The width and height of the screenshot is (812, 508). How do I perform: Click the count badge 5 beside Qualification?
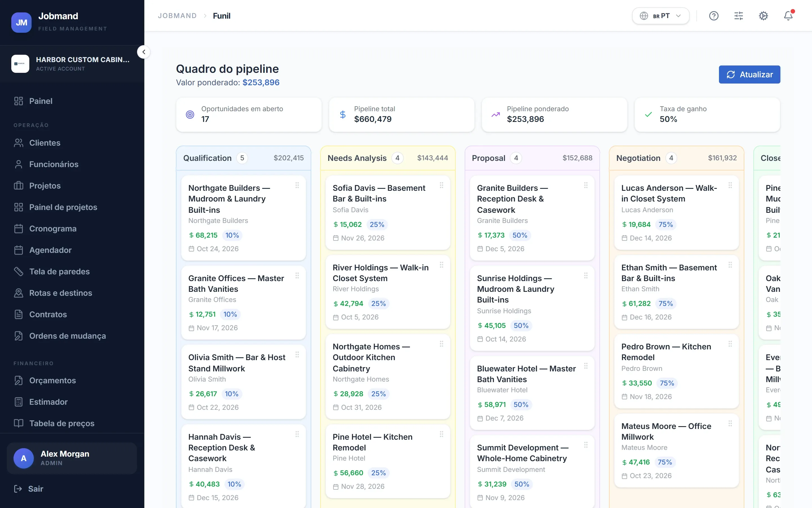click(242, 158)
